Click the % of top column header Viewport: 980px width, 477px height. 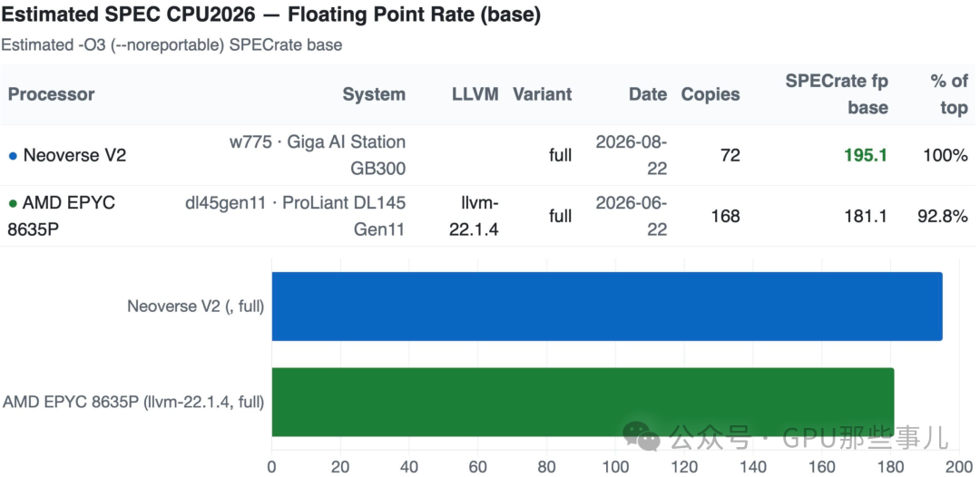[949, 94]
